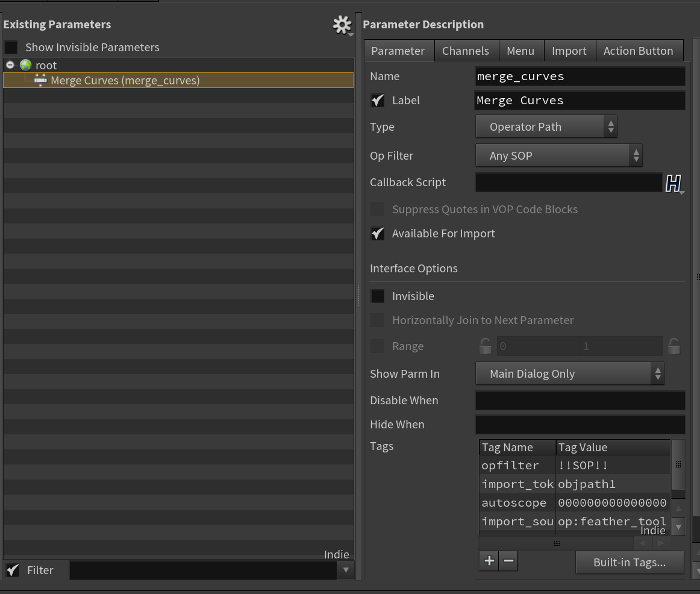
Task: Open the Type dropdown showing Operator Path
Action: (546, 127)
